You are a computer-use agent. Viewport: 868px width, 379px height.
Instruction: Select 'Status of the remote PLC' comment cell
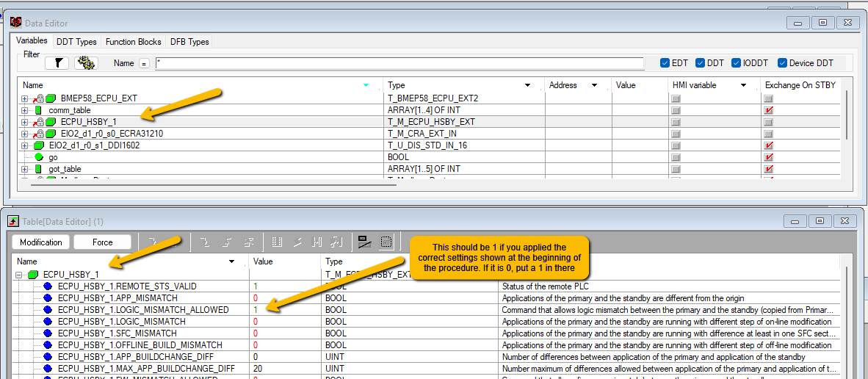(x=669, y=286)
